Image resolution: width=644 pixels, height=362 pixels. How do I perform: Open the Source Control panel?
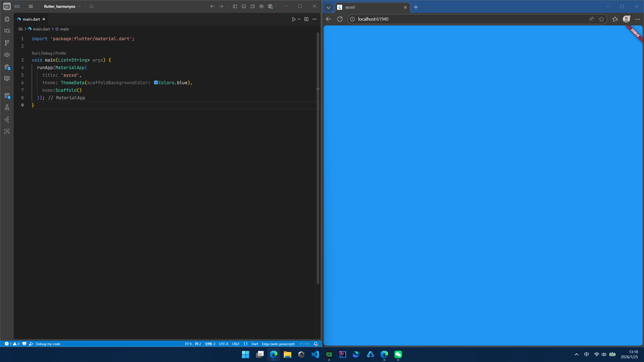tap(7, 43)
